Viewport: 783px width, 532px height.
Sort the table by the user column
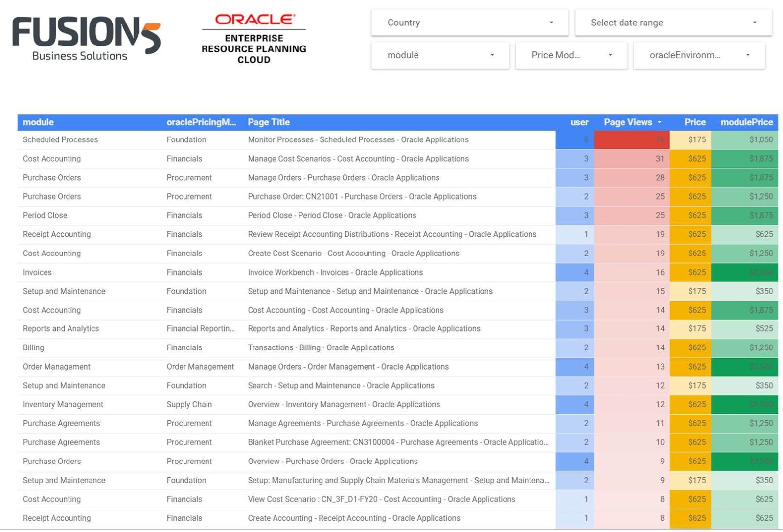point(579,122)
